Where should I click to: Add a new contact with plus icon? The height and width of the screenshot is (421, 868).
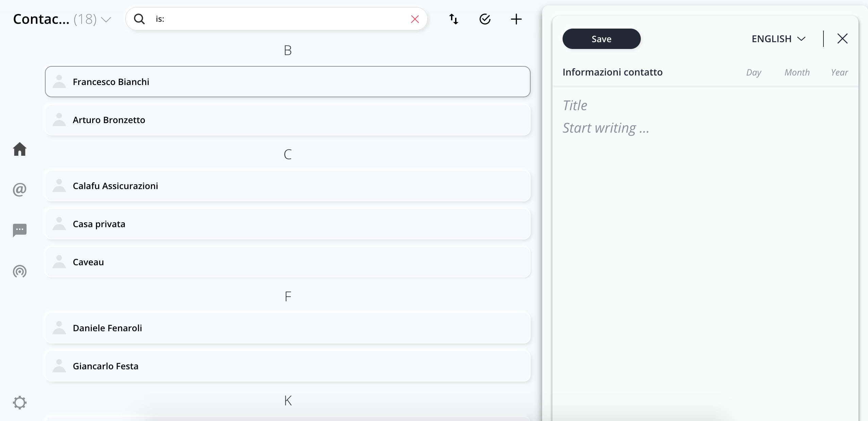(x=516, y=19)
